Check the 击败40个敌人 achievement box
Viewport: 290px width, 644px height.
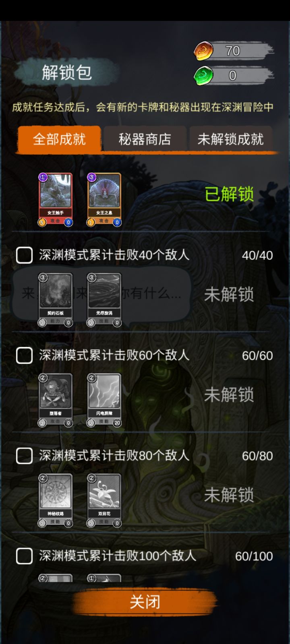pos(24,255)
